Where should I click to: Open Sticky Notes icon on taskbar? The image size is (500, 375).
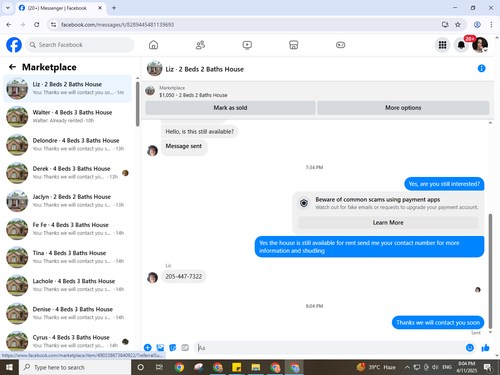click(237, 367)
